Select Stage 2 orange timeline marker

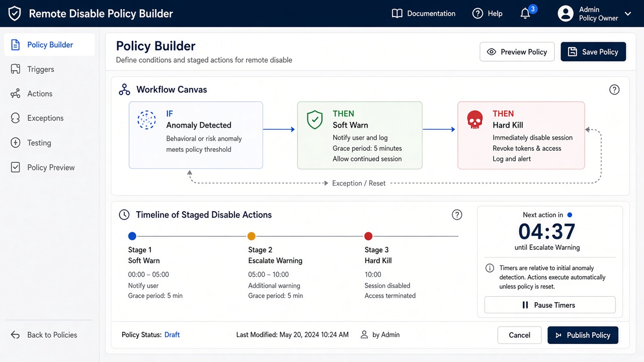(x=252, y=236)
